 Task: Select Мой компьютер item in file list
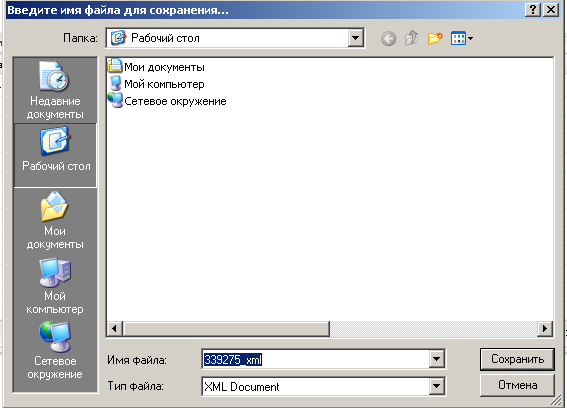pyautogui.click(x=156, y=84)
